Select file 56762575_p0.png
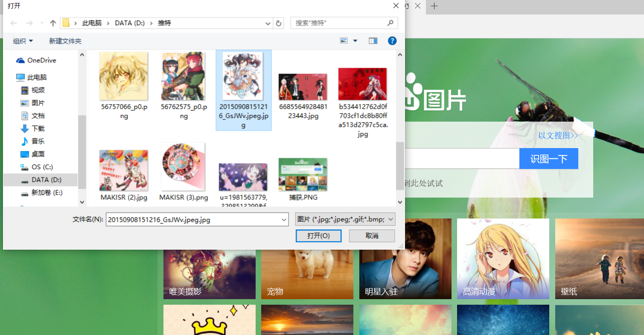644x335 pixels. pos(184,86)
